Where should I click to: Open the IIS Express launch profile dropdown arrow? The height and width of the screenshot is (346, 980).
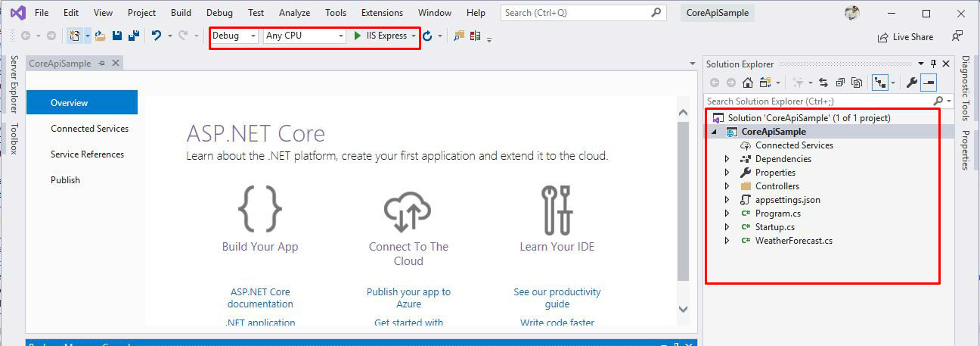(414, 36)
